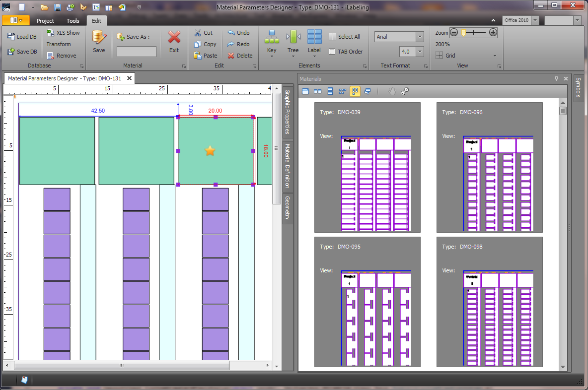The height and width of the screenshot is (390, 588).
Task: Zoom in with the plus button
Action: point(493,33)
